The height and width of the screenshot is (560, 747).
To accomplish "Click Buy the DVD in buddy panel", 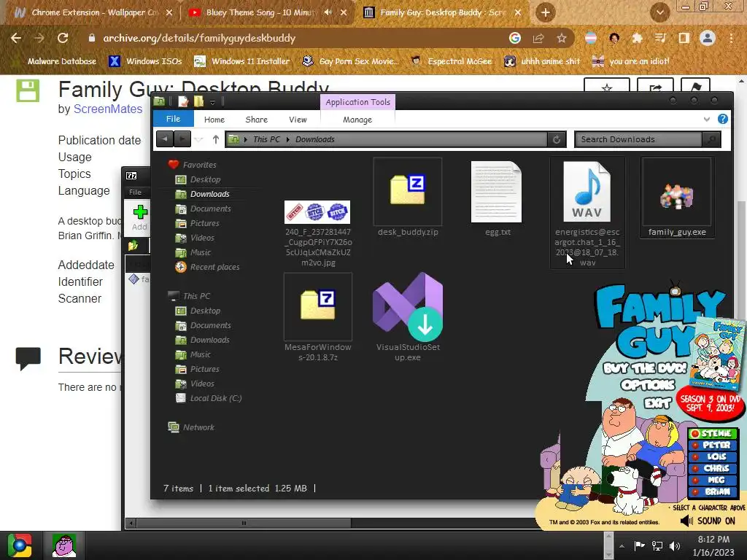I will tap(645, 368).
